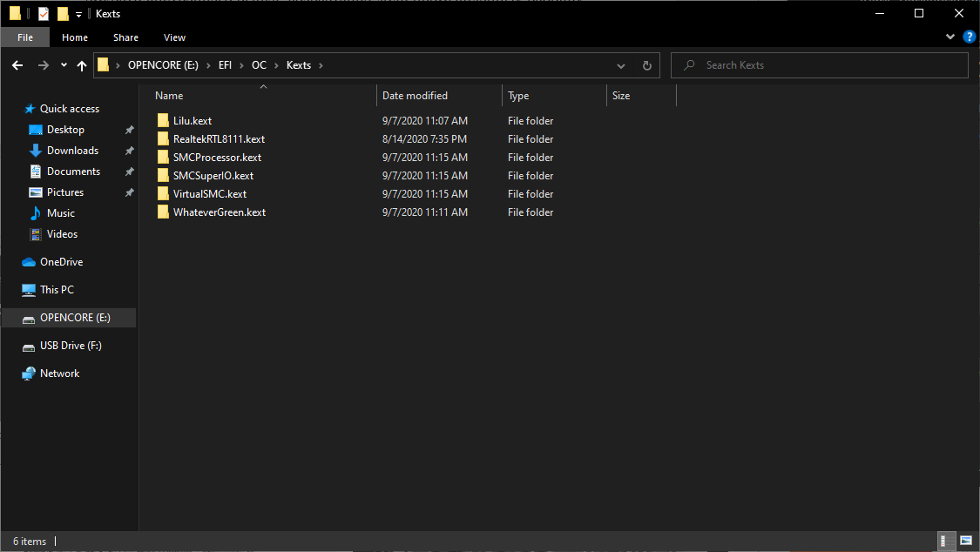980x552 pixels.
Task: Go up one folder level
Action: point(82,65)
